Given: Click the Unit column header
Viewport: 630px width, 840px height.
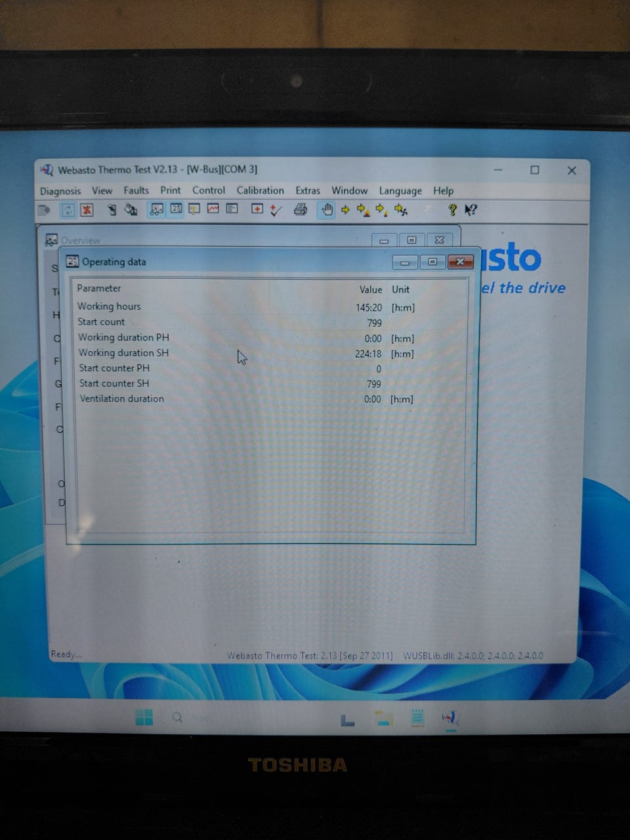Looking at the screenshot, I should point(400,289).
